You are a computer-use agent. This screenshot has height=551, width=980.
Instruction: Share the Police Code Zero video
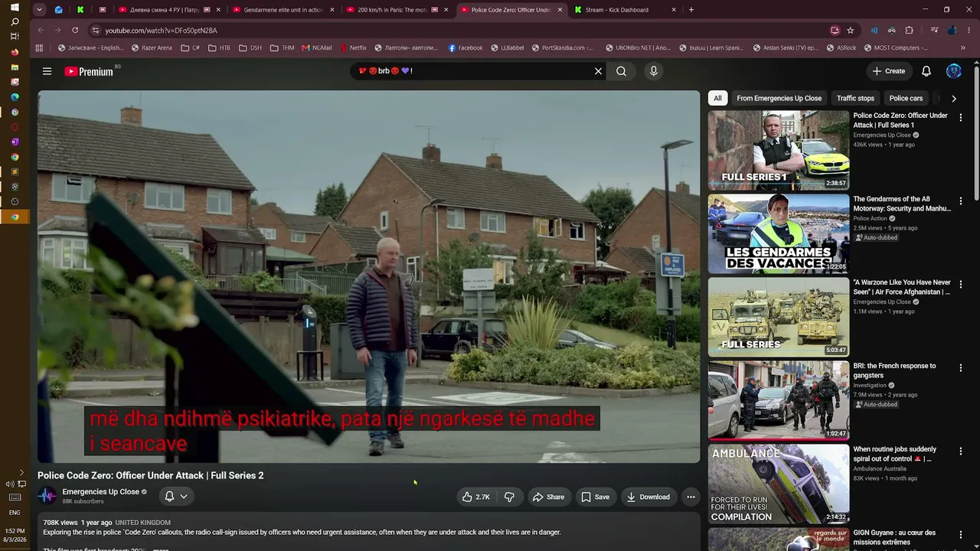(548, 497)
